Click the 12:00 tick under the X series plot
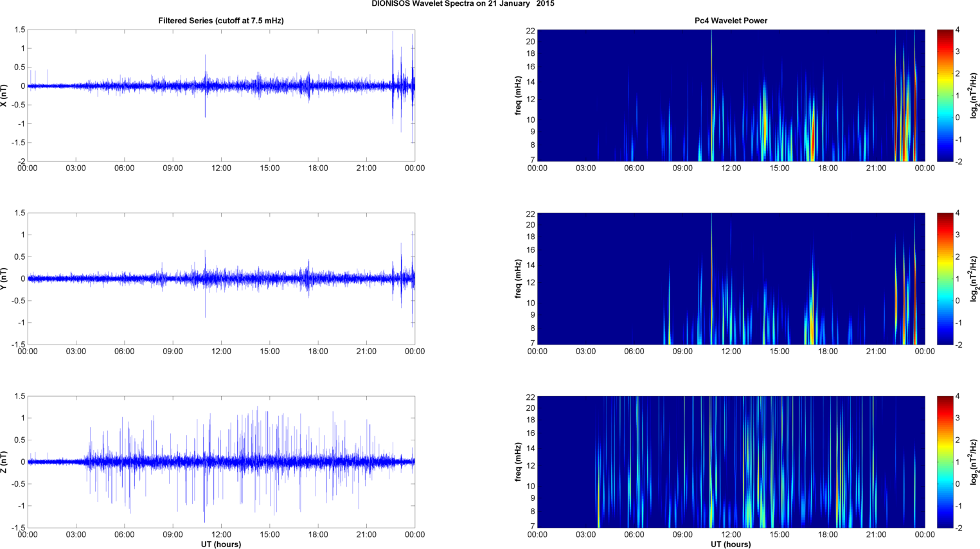Image resolution: width=980 pixels, height=549 pixels. [221, 168]
